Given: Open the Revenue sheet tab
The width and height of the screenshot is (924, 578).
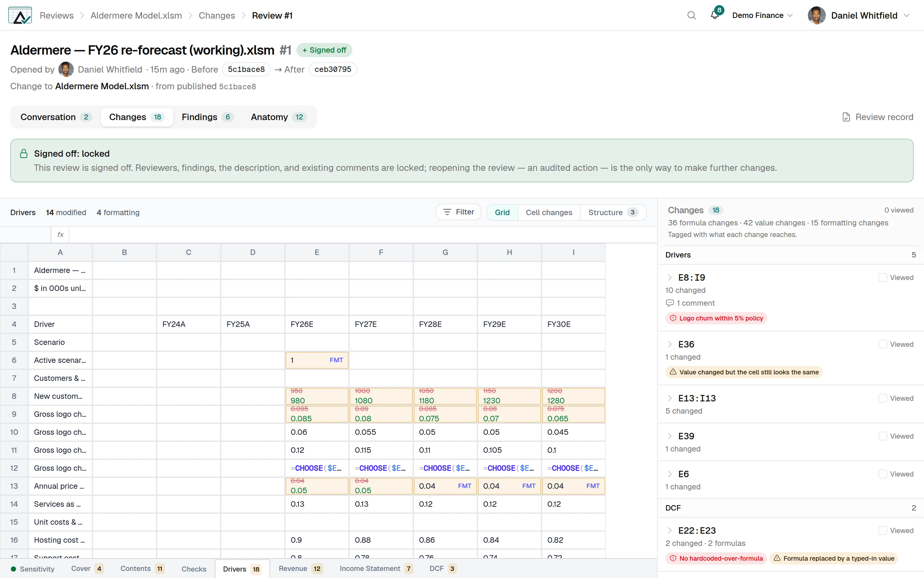Looking at the screenshot, I should tap(301, 569).
